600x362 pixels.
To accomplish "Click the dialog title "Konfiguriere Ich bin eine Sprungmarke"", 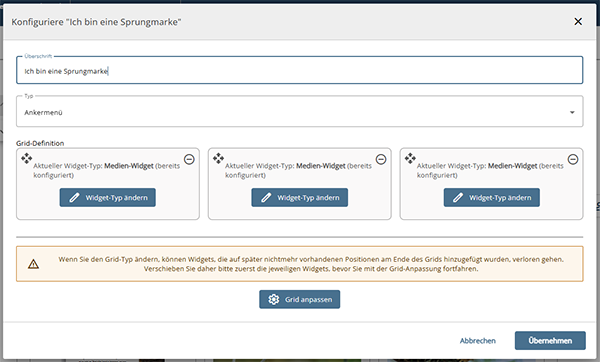I will pos(96,22).
